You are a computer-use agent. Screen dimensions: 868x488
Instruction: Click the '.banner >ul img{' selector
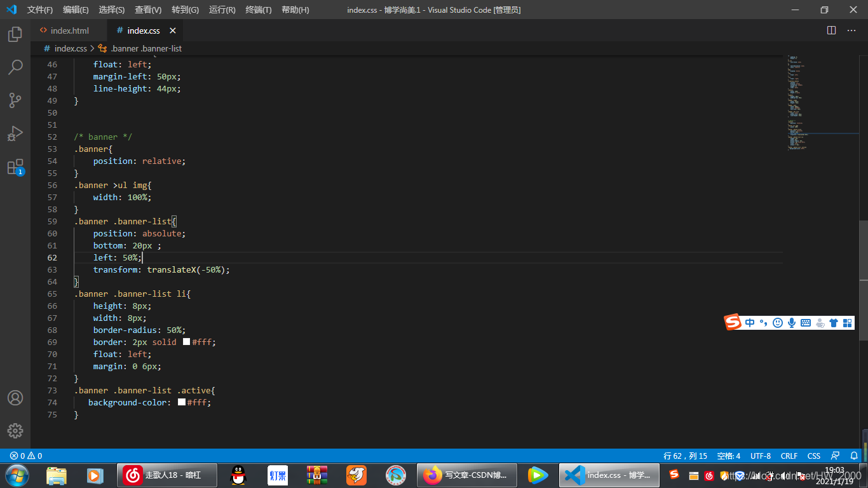(112, 185)
